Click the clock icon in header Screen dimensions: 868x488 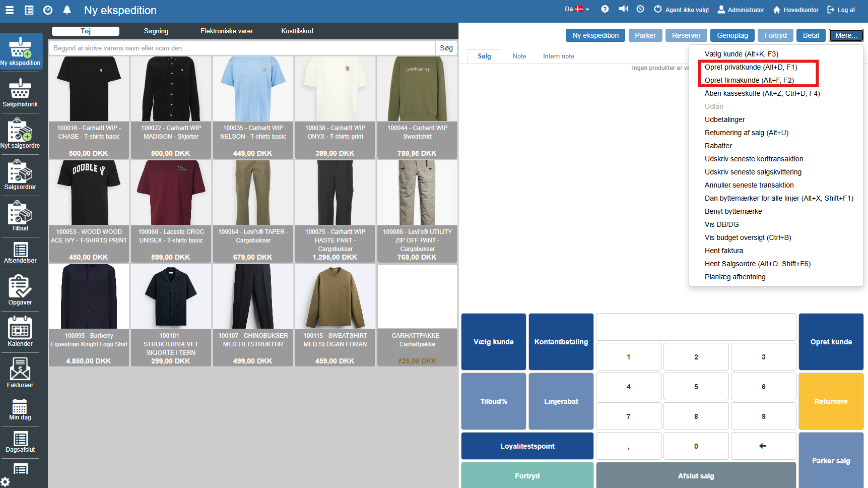[x=640, y=9]
